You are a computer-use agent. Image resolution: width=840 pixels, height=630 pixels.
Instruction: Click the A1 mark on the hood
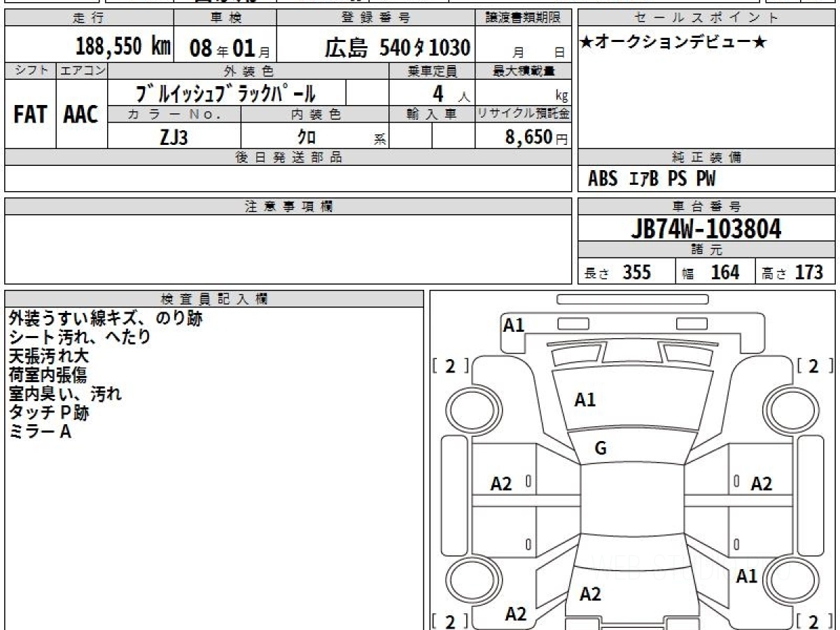585,400
